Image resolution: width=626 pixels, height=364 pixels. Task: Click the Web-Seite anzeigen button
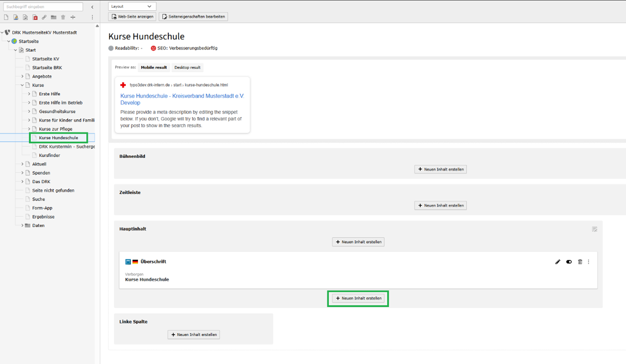coord(132,17)
